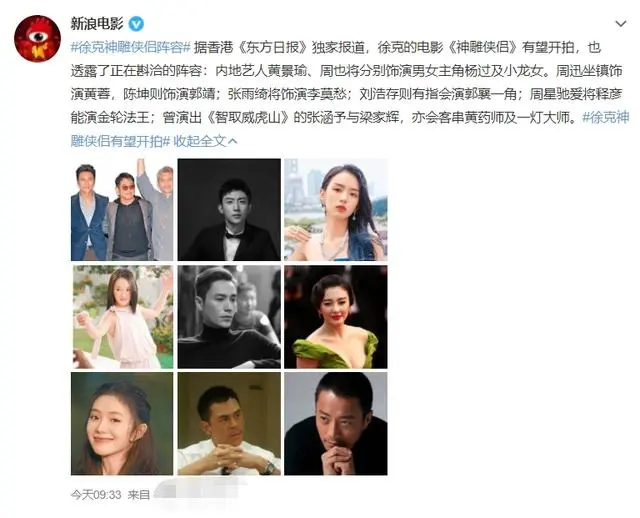View the smiling young woman photo

coord(122,424)
